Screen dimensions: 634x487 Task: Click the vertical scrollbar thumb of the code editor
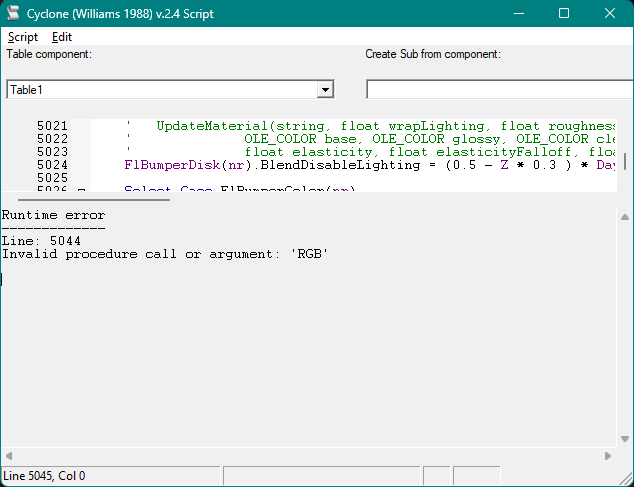click(x=625, y=161)
